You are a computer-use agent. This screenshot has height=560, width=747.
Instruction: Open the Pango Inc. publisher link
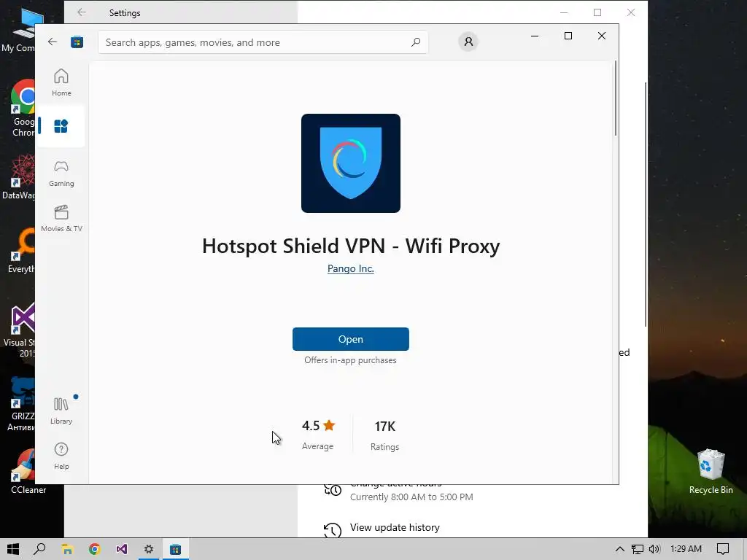(x=351, y=268)
